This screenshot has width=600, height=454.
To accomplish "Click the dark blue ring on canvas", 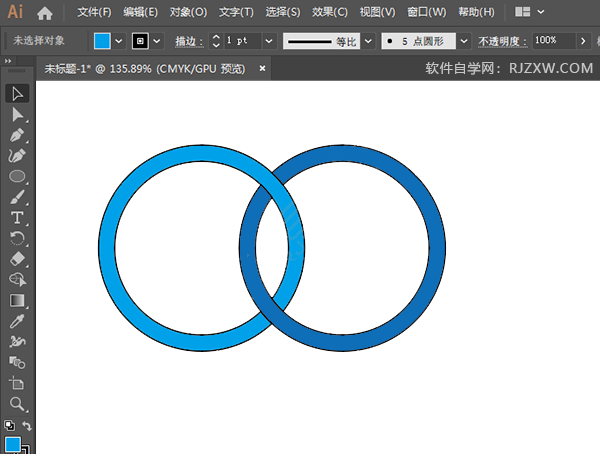I will click(437, 247).
